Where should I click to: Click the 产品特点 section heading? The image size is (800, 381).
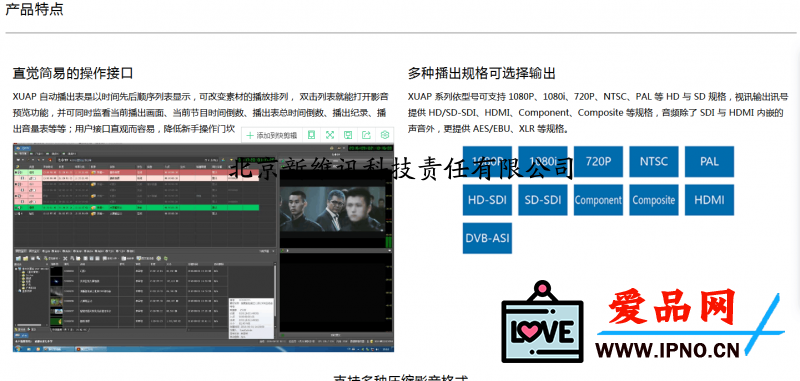pyautogui.click(x=34, y=9)
